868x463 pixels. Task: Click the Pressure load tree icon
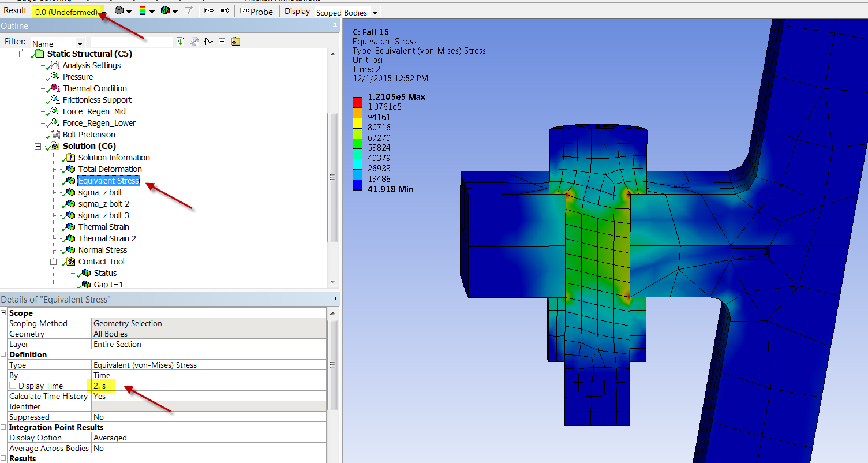55,77
